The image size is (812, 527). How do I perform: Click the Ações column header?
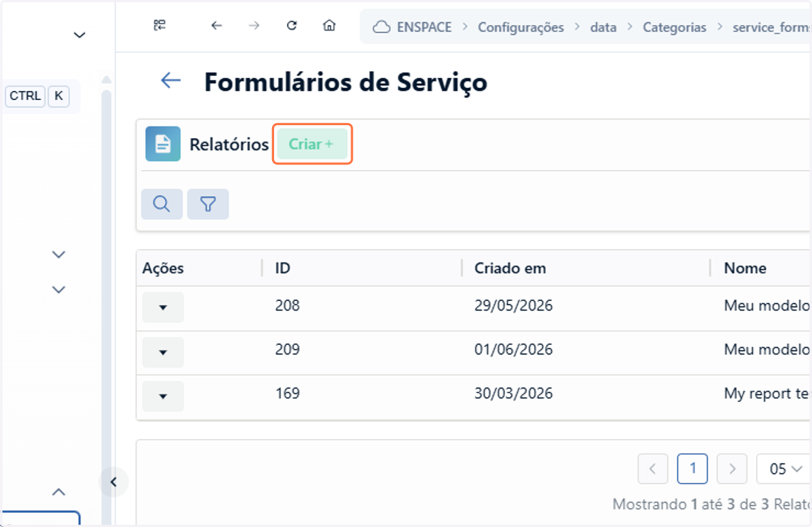(163, 268)
